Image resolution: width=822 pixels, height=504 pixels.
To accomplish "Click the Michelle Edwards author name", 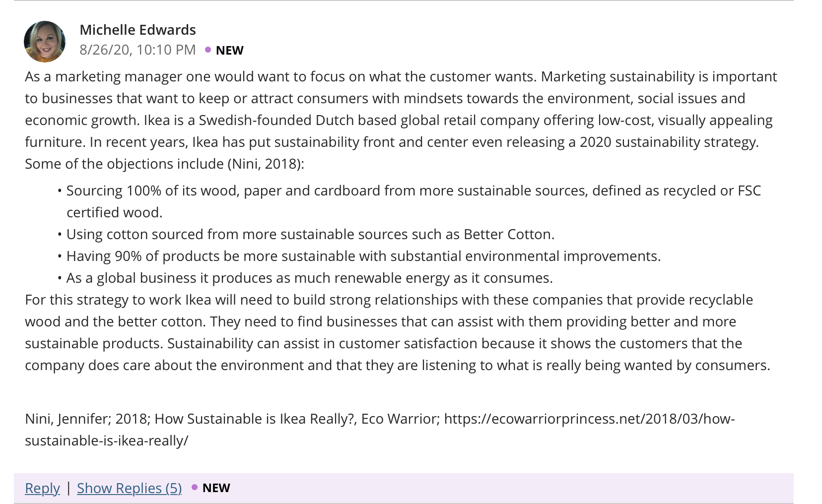I will point(137,30).
